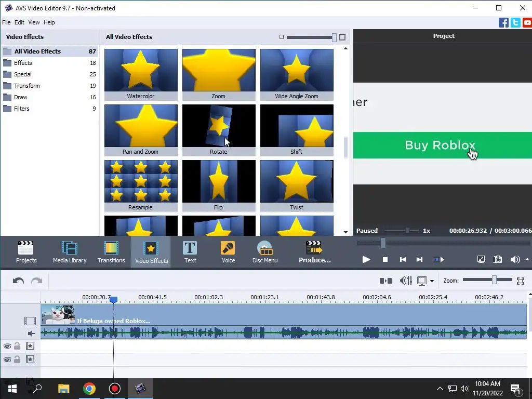Viewport: 532px width, 399px height.
Task: Select the All Video Effects category
Action: [x=50, y=51]
